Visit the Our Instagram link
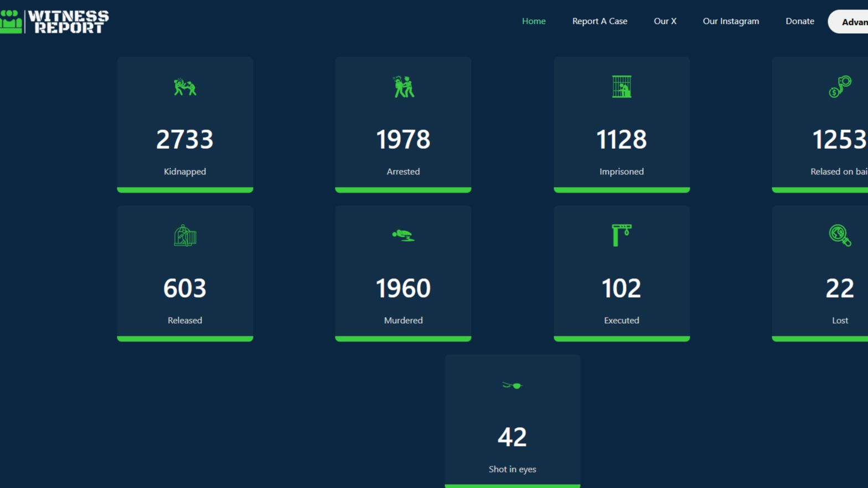The height and width of the screenshot is (488, 868). point(731,21)
